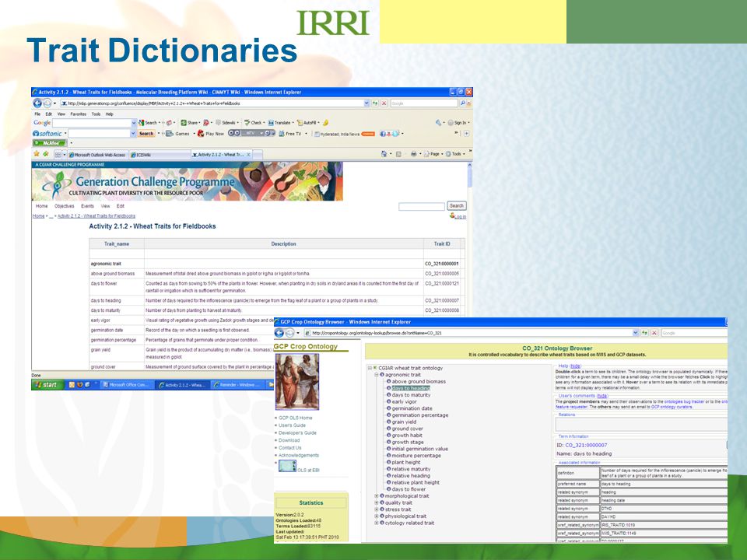Click spell Check on Google toolbar
This screenshot has height=560, width=747.
coord(253,122)
